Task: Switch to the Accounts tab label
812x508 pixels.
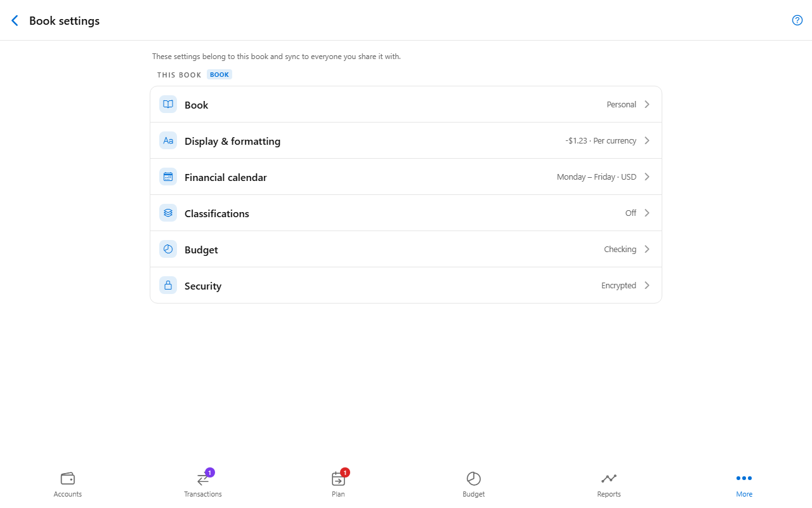Action: (68, 494)
